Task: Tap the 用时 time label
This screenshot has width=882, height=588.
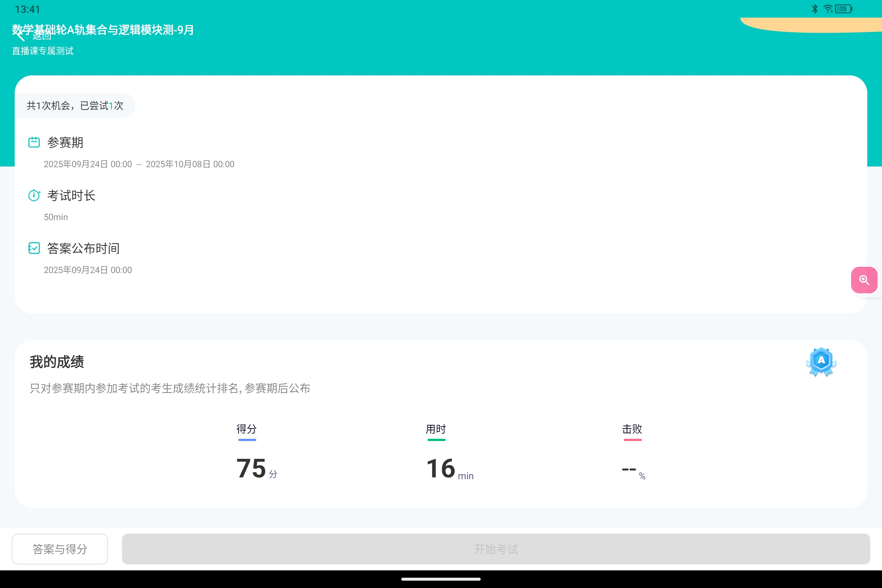Action: 436,429
